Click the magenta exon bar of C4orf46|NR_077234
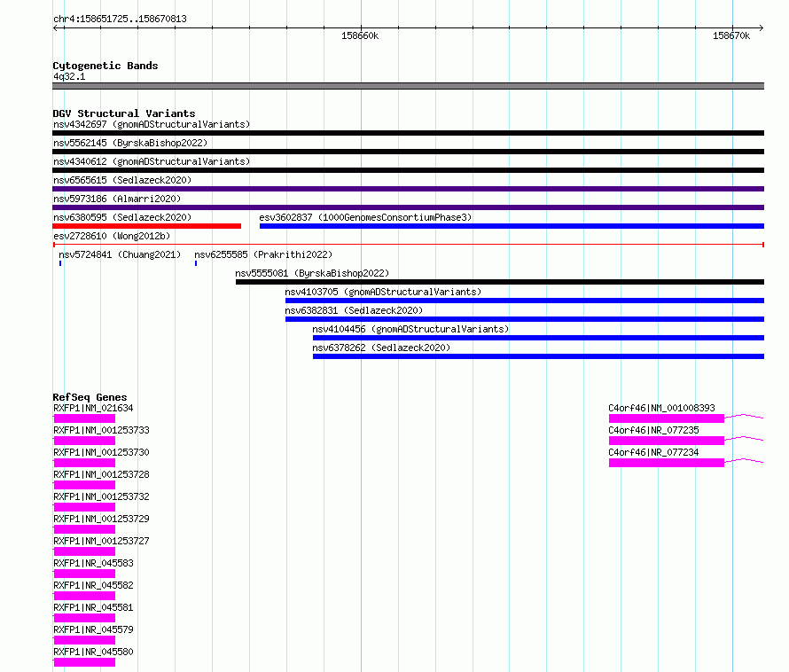789x672 pixels. coord(667,463)
